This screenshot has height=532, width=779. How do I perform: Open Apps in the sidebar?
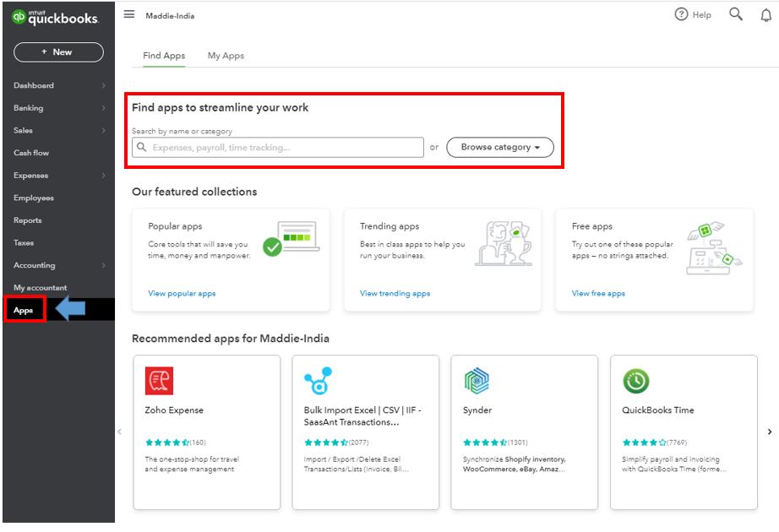[x=24, y=310]
